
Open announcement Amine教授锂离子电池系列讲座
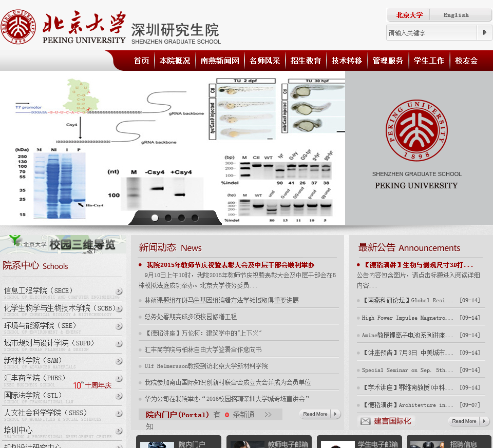(407, 335)
